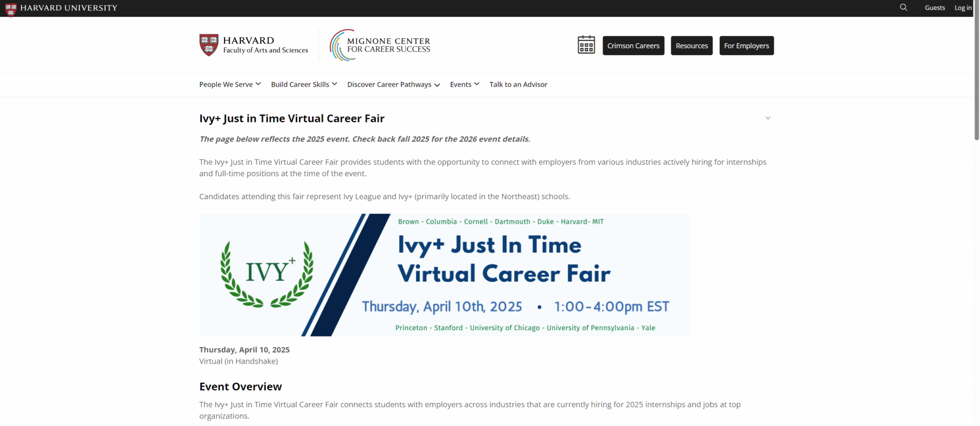Viewport: 980px width, 426px height.
Task: Click the Ivy+ Just in Time Virtual Career Fair heading
Action: point(292,118)
